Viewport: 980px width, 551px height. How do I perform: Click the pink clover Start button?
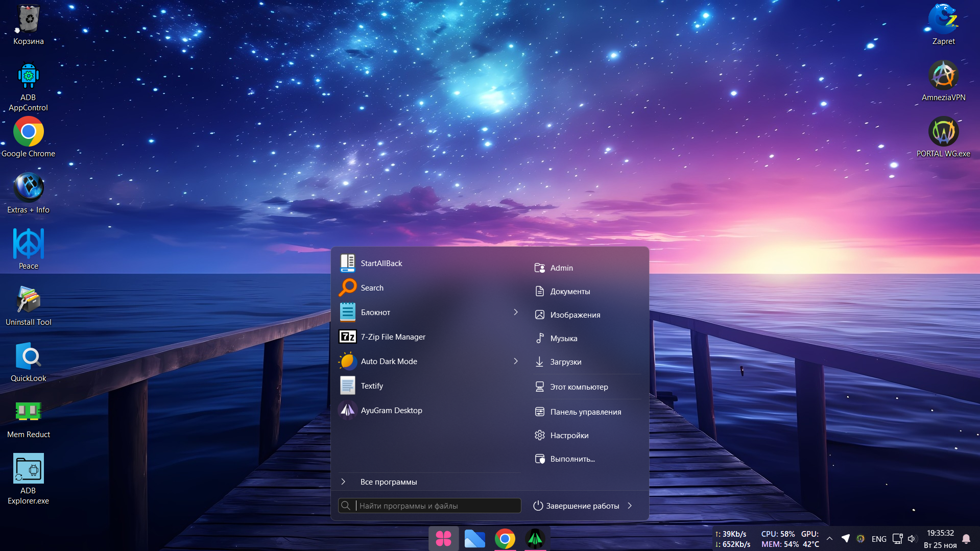[443, 539]
